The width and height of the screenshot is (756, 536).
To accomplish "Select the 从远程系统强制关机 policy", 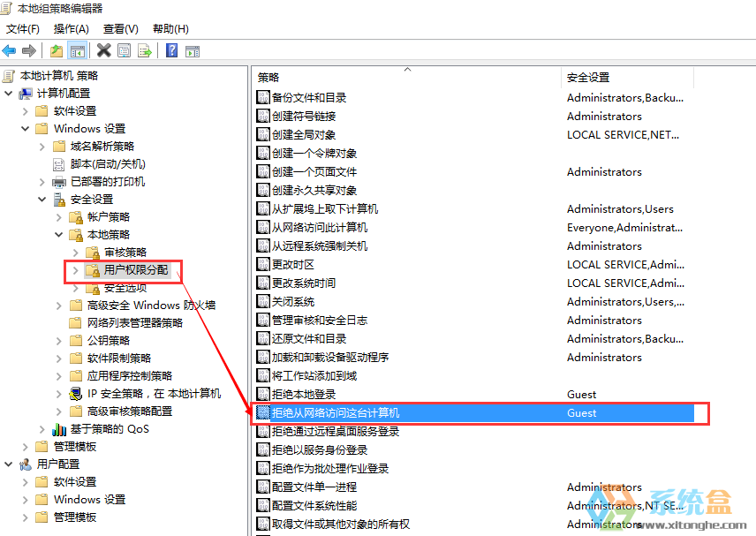I will 320,245.
